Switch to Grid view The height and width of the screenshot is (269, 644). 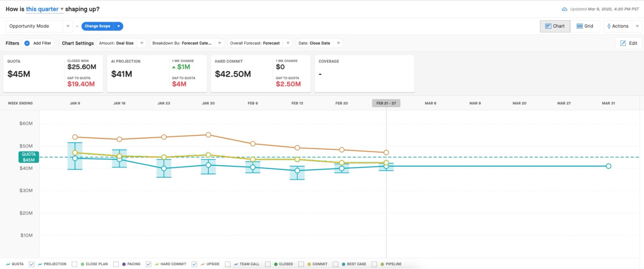click(585, 26)
